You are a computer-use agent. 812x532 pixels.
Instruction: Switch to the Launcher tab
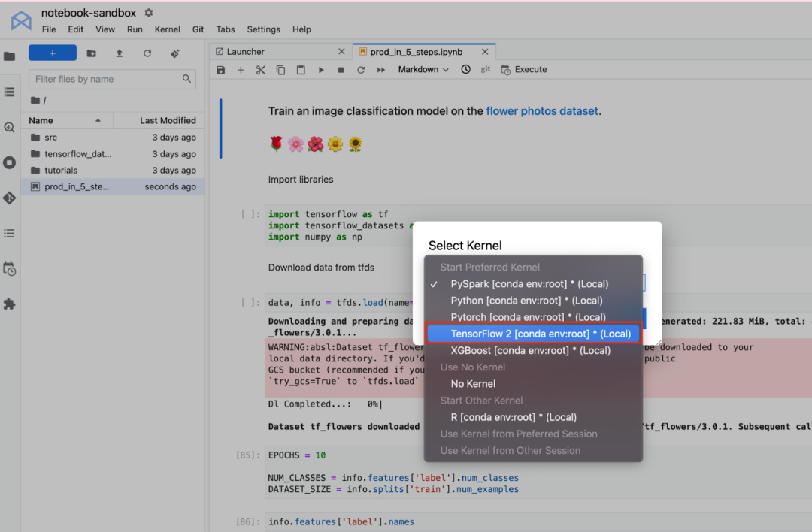(x=246, y=52)
